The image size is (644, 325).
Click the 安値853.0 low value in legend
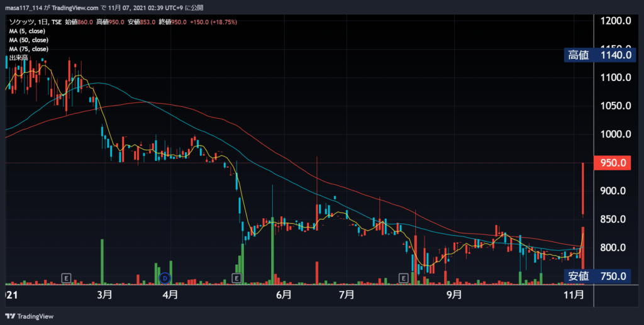pos(142,22)
